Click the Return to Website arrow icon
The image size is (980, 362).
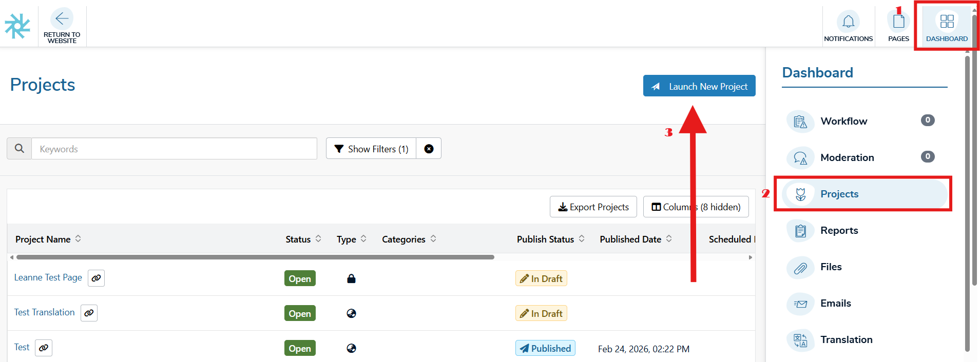[x=62, y=19]
